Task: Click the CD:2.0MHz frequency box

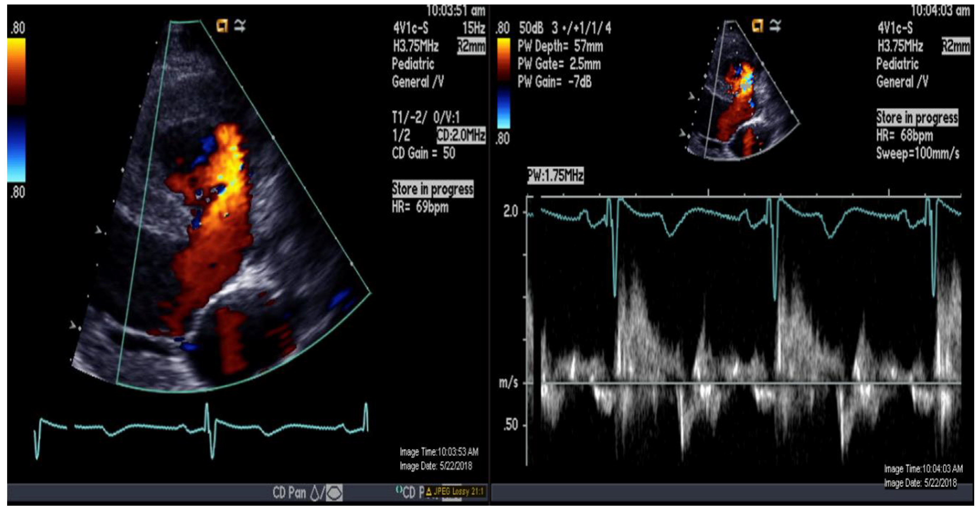Action: pyautogui.click(x=461, y=135)
